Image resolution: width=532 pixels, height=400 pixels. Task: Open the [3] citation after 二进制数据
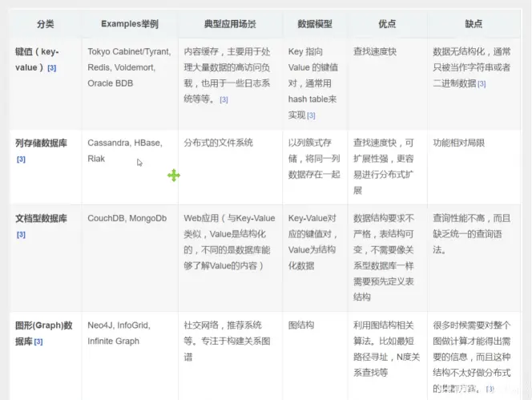pyautogui.click(x=482, y=84)
